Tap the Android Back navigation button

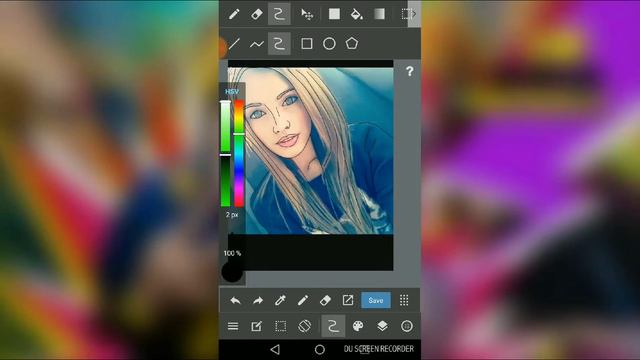[275, 349]
